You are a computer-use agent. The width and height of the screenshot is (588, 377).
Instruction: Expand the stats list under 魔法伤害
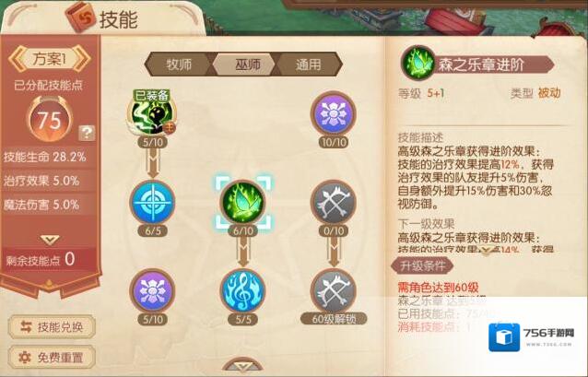coord(51,240)
